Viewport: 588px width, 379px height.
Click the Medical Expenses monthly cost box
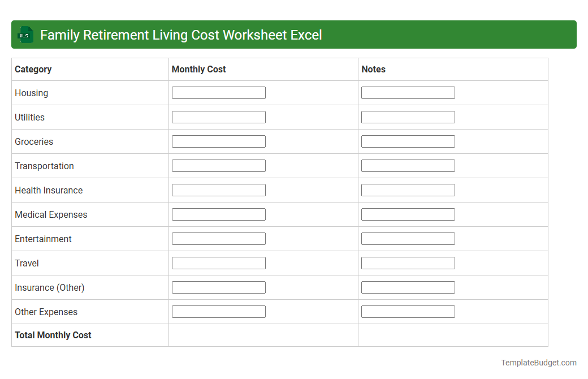(218, 214)
